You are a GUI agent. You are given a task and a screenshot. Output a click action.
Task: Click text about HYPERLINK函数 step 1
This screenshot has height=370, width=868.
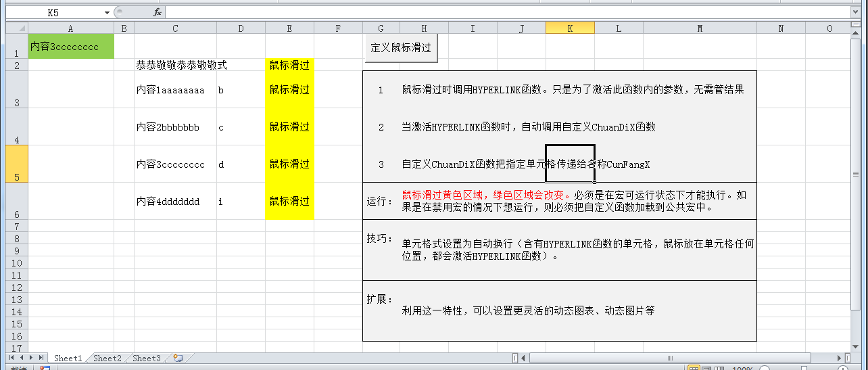[x=573, y=90]
